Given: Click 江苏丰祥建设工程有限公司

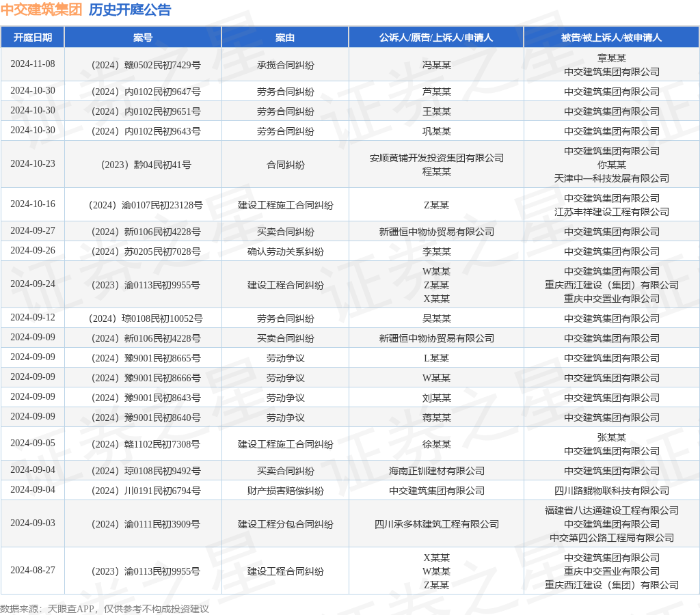Looking at the screenshot, I should click(612, 212).
